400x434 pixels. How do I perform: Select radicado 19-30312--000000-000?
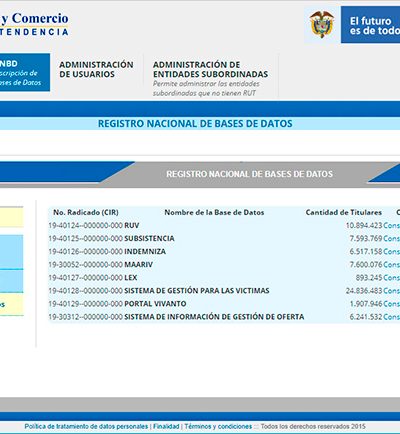coord(86,317)
